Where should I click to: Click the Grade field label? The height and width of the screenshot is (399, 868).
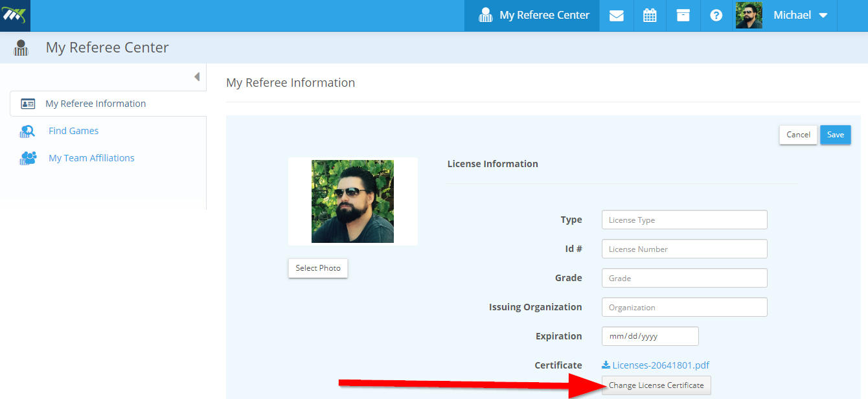[569, 278]
